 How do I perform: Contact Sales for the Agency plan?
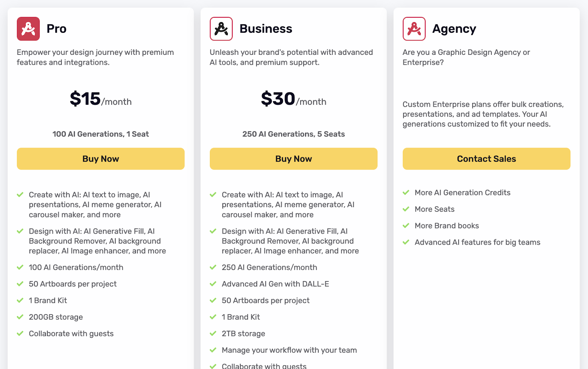(x=487, y=159)
